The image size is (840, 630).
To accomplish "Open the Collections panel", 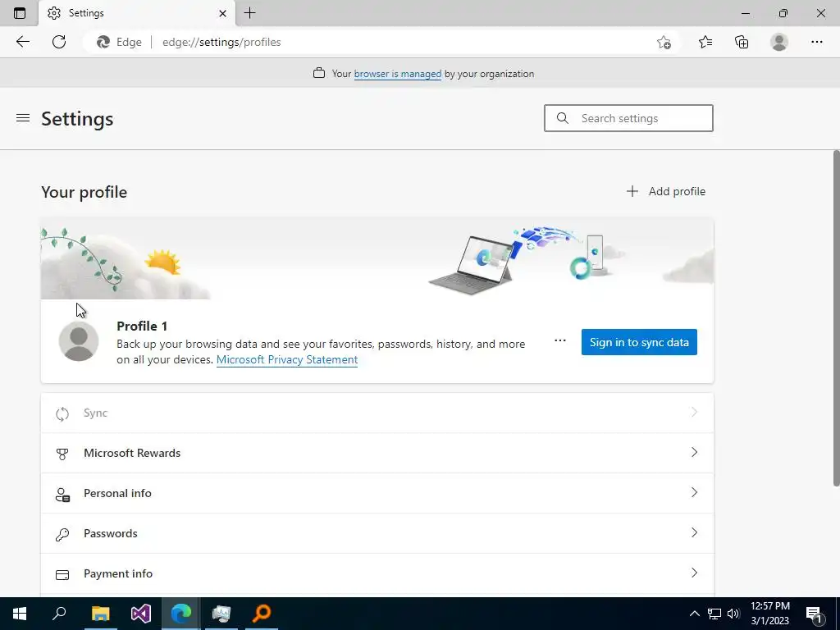I will click(x=742, y=42).
